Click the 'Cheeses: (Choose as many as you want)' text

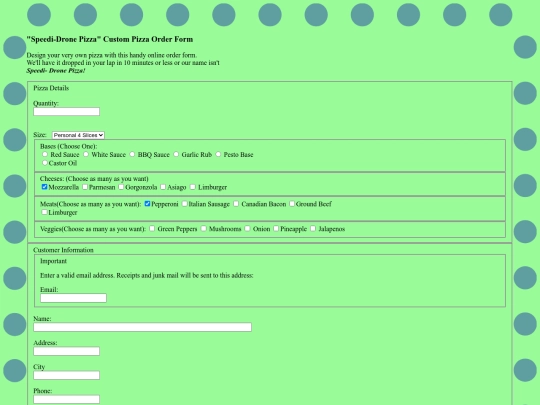point(94,179)
